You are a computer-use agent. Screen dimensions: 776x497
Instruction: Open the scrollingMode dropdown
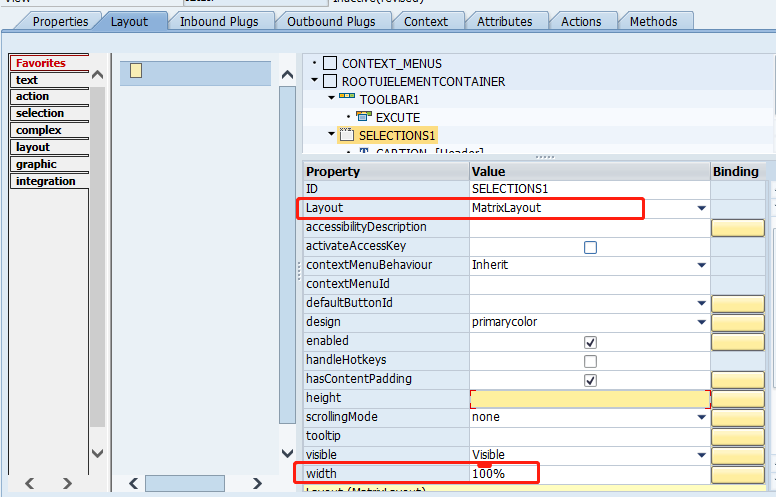click(701, 417)
